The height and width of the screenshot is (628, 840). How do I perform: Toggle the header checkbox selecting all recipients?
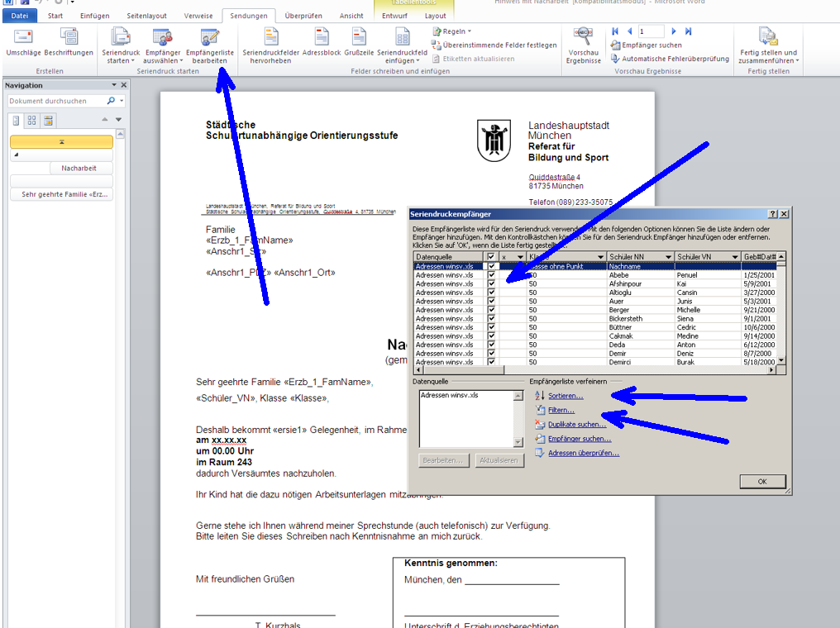[492, 257]
